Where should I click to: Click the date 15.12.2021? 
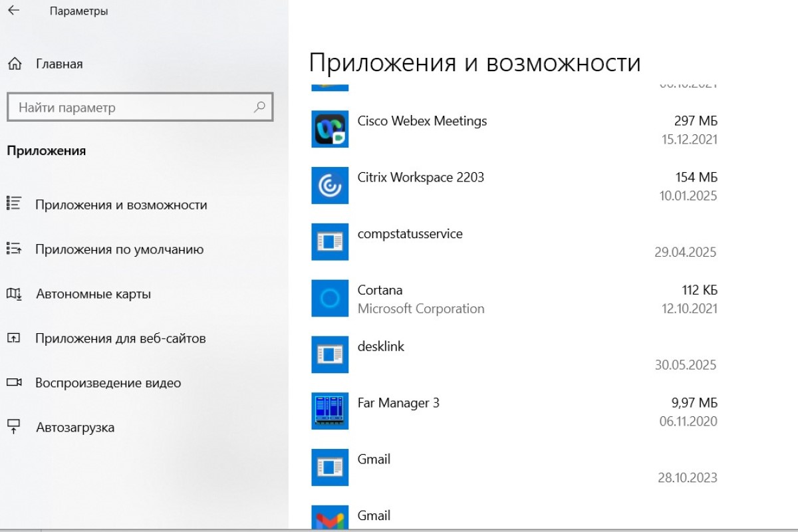[689, 140]
